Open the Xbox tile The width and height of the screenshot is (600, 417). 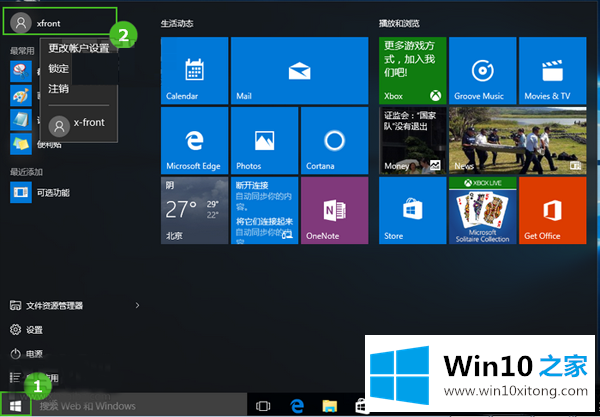(x=412, y=70)
